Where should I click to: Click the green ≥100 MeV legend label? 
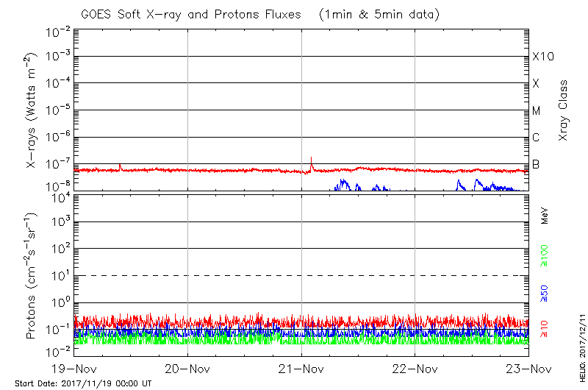545,255
